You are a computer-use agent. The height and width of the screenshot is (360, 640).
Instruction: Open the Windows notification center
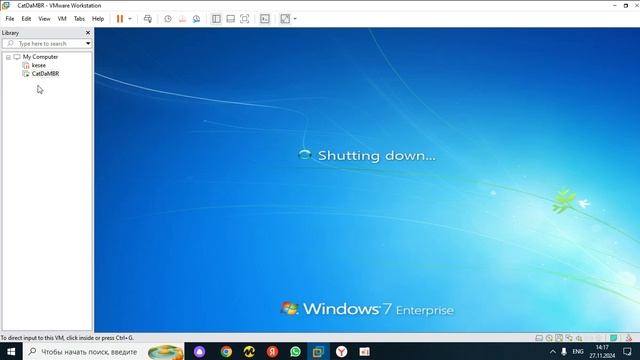pos(627,351)
